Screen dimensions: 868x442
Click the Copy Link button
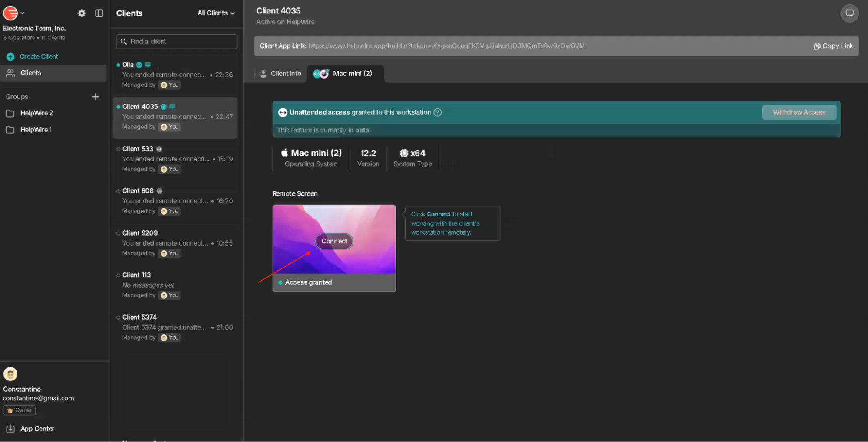pos(833,46)
